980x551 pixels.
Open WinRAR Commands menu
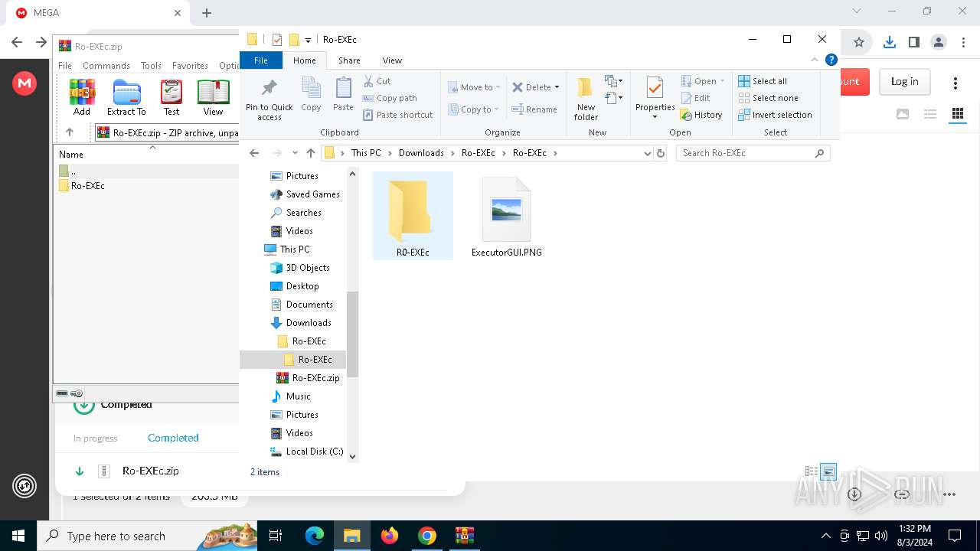click(106, 66)
